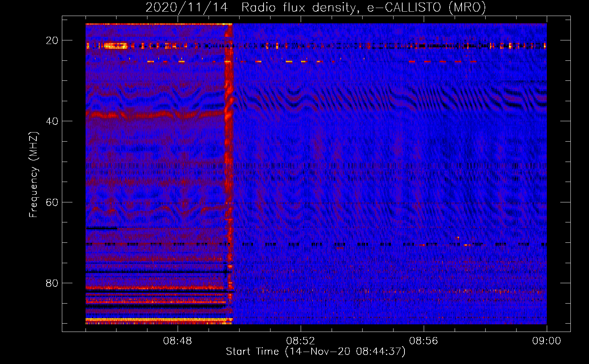Image resolution: width=589 pixels, height=364 pixels.
Task: Click the frequency tick label '60'
Action: click(x=52, y=202)
